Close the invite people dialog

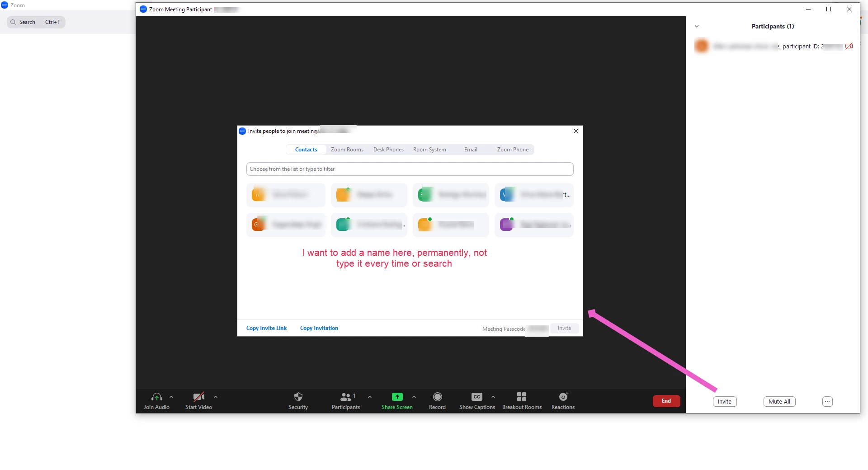pyautogui.click(x=576, y=131)
